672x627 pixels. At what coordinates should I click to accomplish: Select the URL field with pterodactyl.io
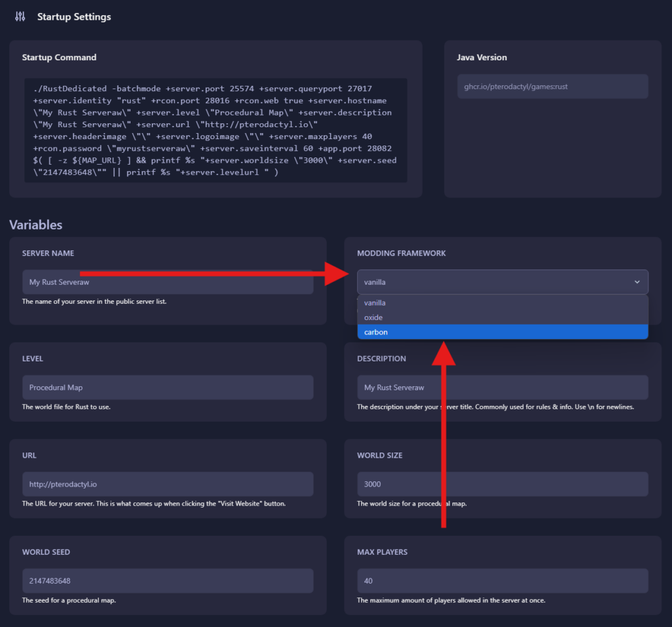[x=167, y=484]
